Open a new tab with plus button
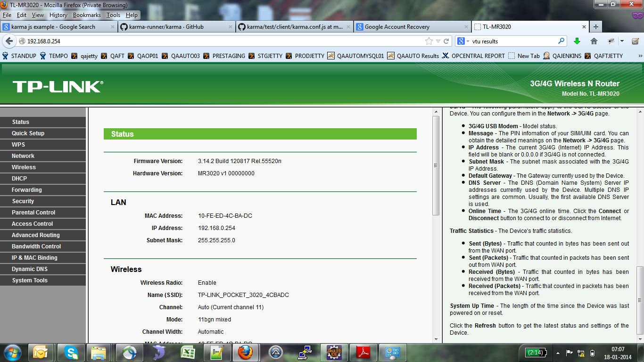This screenshot has width=644, height=362. click(596, 27)
